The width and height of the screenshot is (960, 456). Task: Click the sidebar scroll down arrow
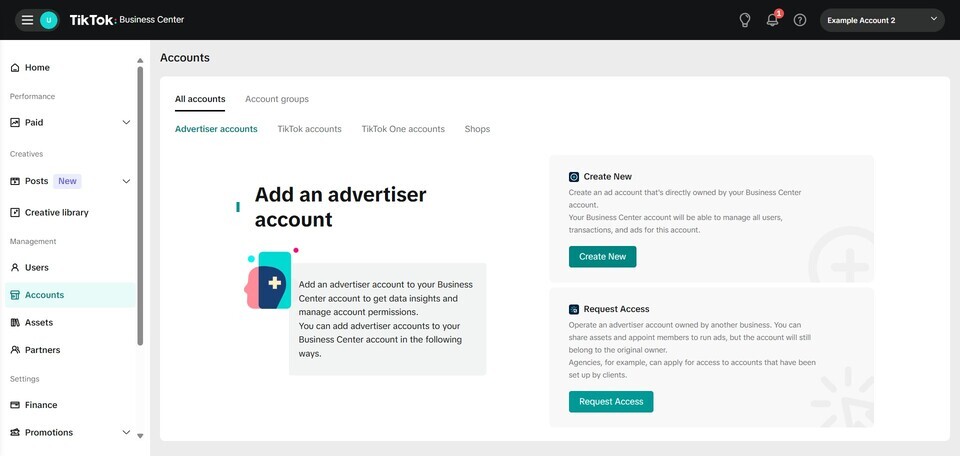point(140,436)
